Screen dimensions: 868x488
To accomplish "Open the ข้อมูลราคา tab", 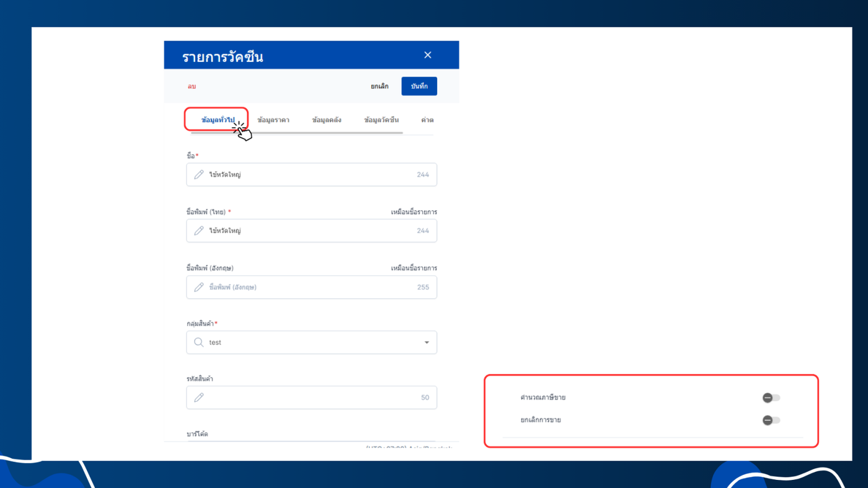I will [273, 120].
